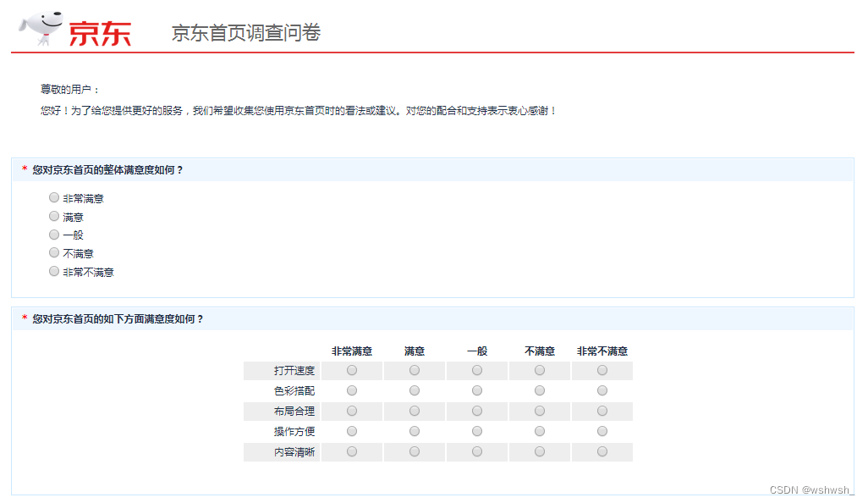
Task: Click the red 京东 logo text
Action: click(100, 34)
